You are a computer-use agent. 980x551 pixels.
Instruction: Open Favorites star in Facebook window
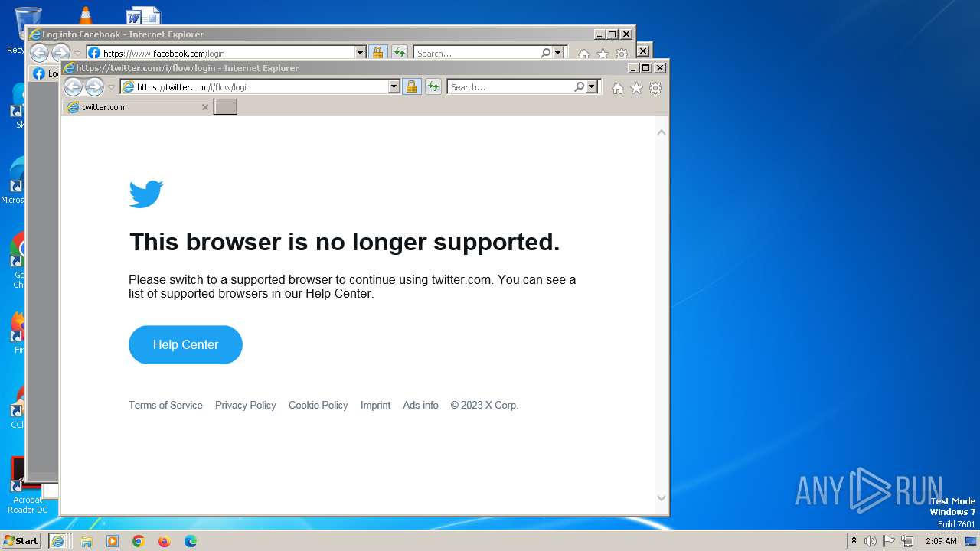coord(603,54)
